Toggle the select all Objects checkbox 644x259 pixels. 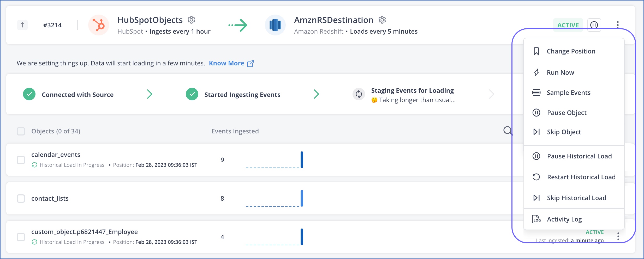click(21, 131)
